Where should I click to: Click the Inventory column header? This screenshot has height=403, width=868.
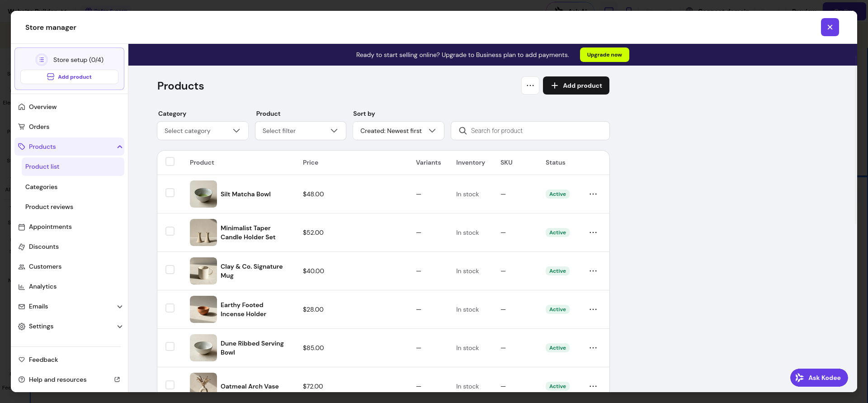(x=471, y=162)
